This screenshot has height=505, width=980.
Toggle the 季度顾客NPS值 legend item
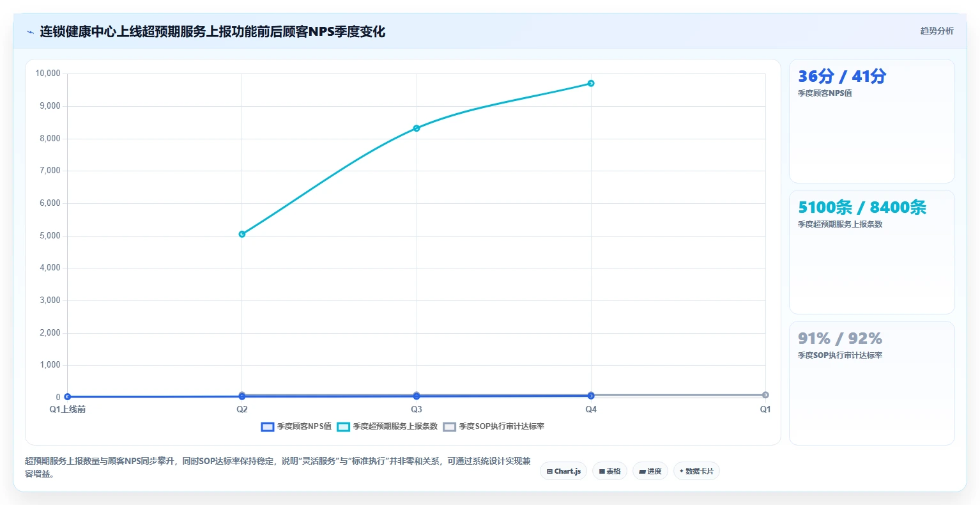coord(296,426)
